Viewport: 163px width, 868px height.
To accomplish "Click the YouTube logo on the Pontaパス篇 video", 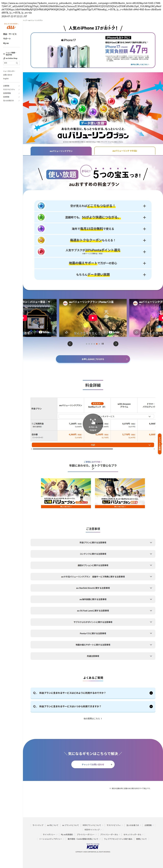I will 114,332.
